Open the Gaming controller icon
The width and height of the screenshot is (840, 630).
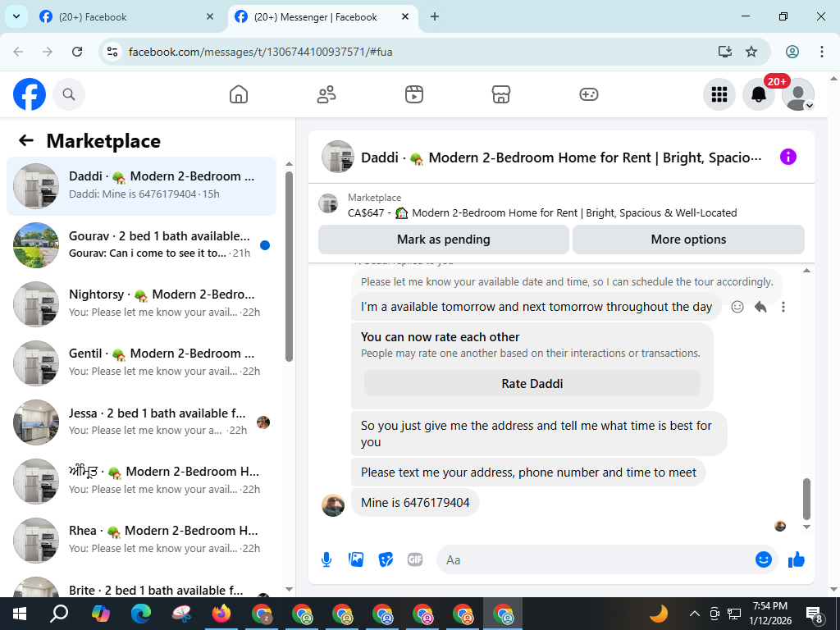pyautogui.click(x=589, y=95)
